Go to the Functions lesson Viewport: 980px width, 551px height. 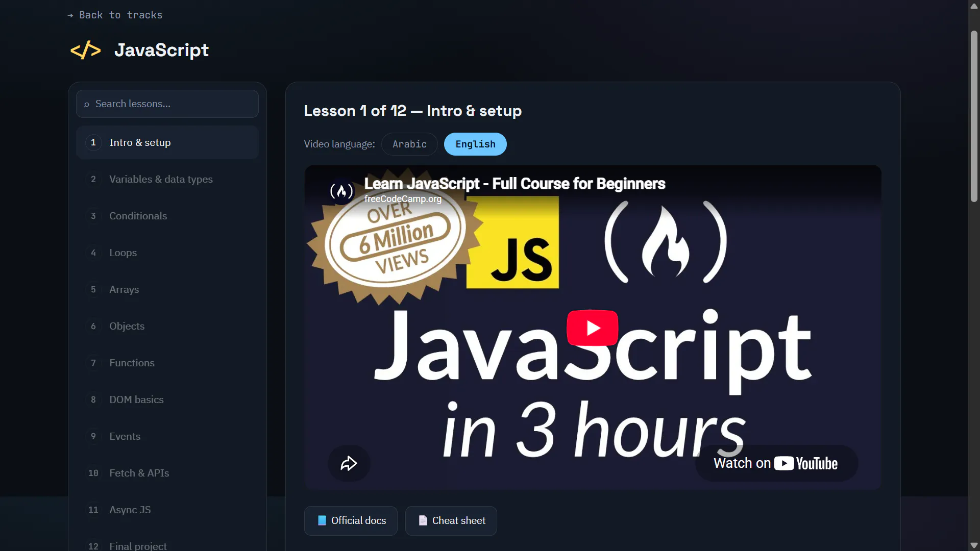point(167,363)
